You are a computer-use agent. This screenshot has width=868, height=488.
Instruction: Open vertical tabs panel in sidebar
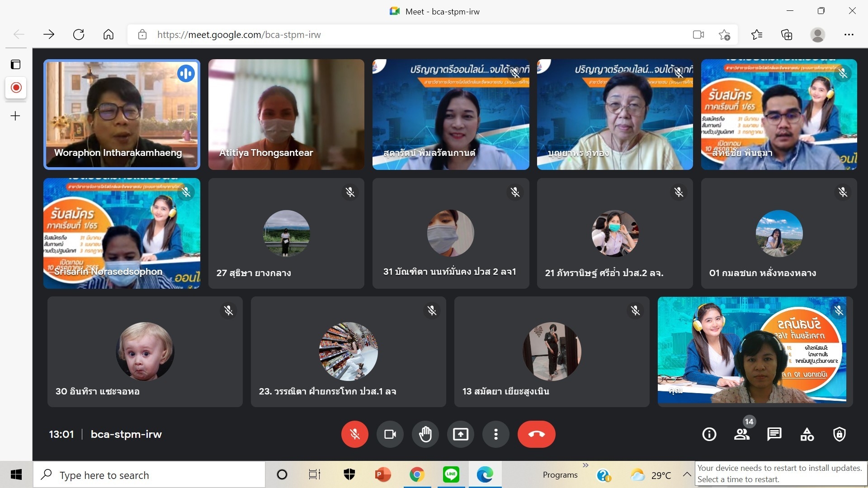[x=16, y=65]
